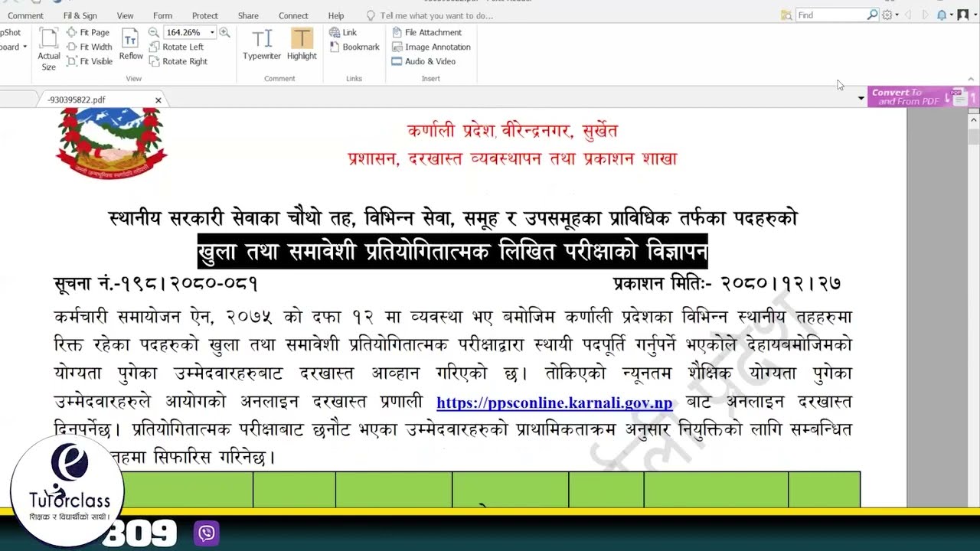The width and height of the screenshot is (980, 551).
Task: Click the SnapShot button
Action: (x=11, y=32)
